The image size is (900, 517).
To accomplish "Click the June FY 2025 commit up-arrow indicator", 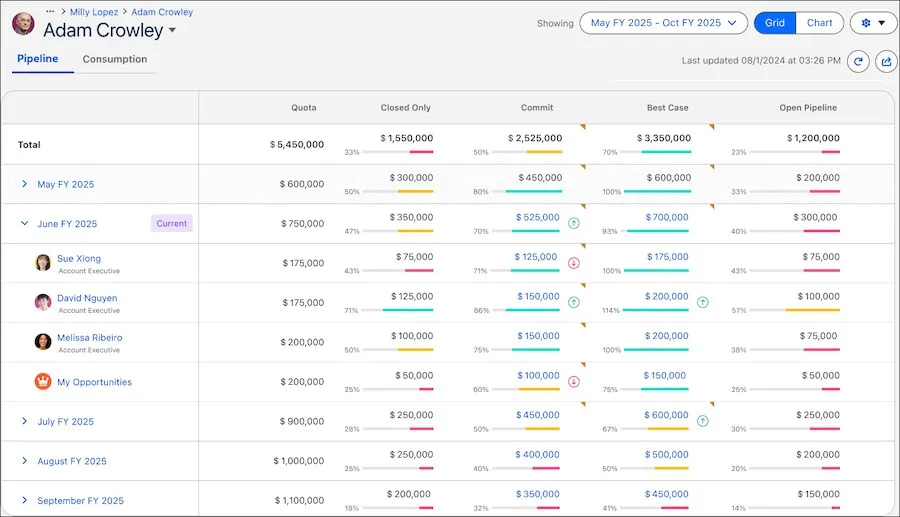I will point(574,223).
